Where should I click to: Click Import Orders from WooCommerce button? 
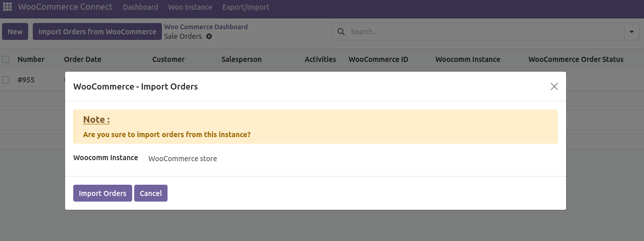click(97, 32)
